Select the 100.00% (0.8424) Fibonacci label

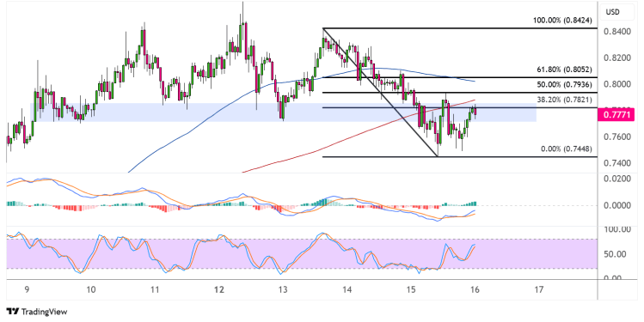[562, 20]
